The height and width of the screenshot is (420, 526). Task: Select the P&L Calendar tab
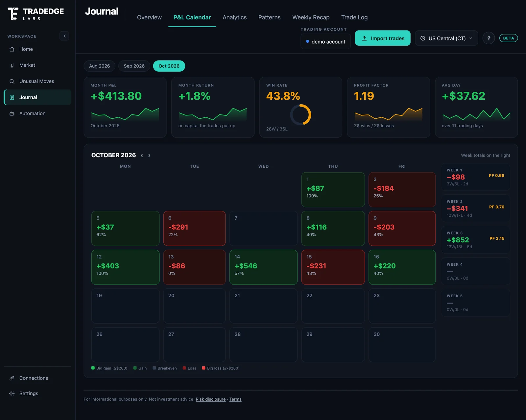[192, 17]
